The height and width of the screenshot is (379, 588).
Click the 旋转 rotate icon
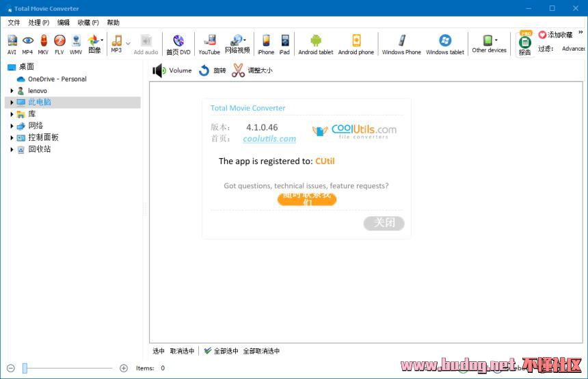pyautogui.click(x=204, y=70)
